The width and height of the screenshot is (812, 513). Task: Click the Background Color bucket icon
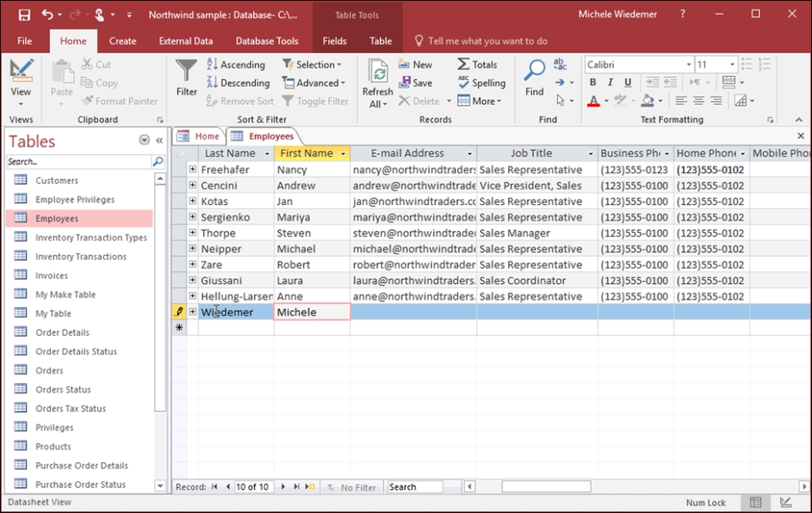coord(648,101)
